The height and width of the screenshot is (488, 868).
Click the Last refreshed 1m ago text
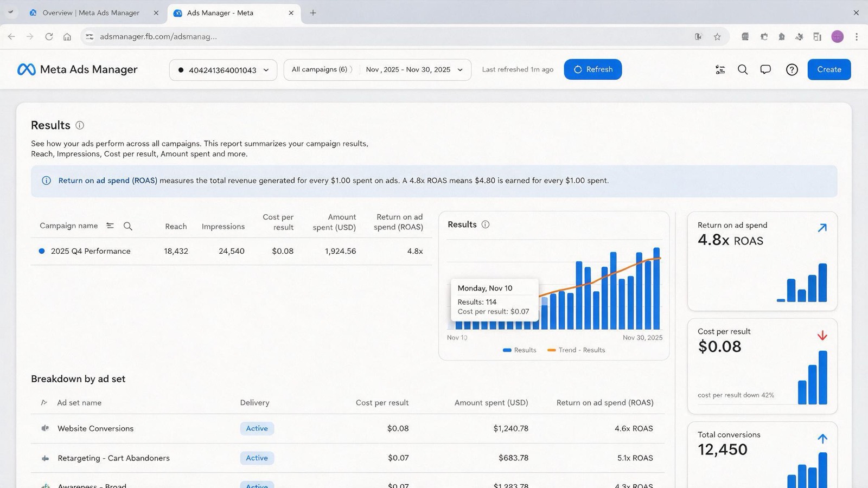(518, 69)
